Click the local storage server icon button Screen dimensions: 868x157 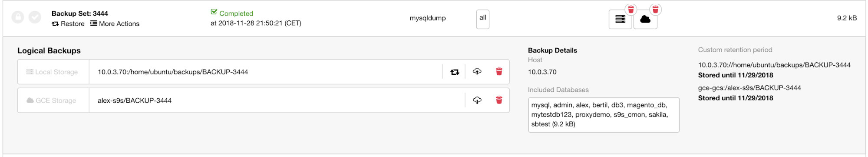point(620,19)
